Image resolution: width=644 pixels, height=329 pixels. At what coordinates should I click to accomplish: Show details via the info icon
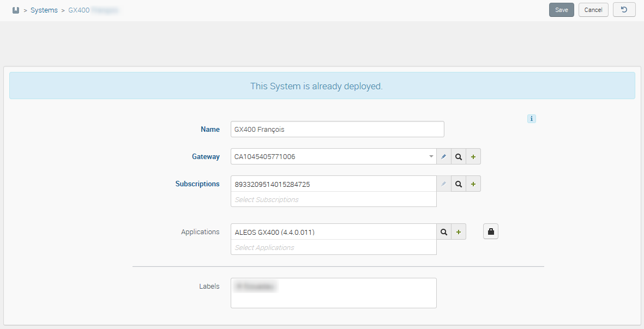pyautogui.click(x=531, y=119)
